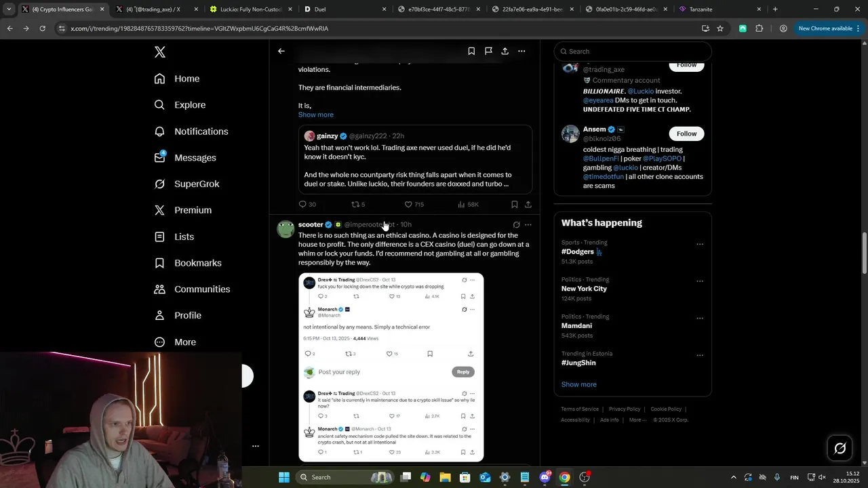Go back with the arrow above timeline
868x488 pixels.
(x=281, y=51)
